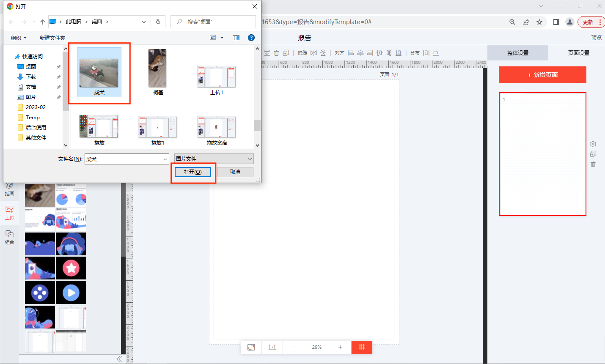Click the back arrow in file dialog
The image size is (605, 364).
click(12, 22)
